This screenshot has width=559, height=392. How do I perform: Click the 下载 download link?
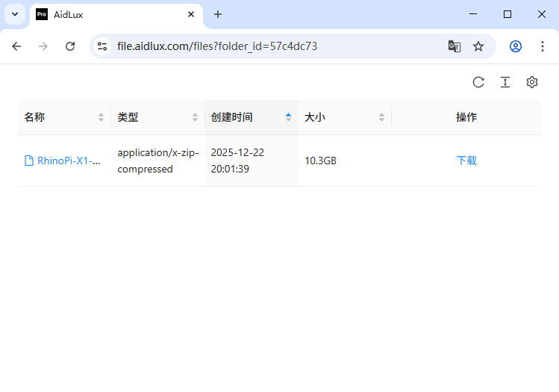(x=466, y=161)
